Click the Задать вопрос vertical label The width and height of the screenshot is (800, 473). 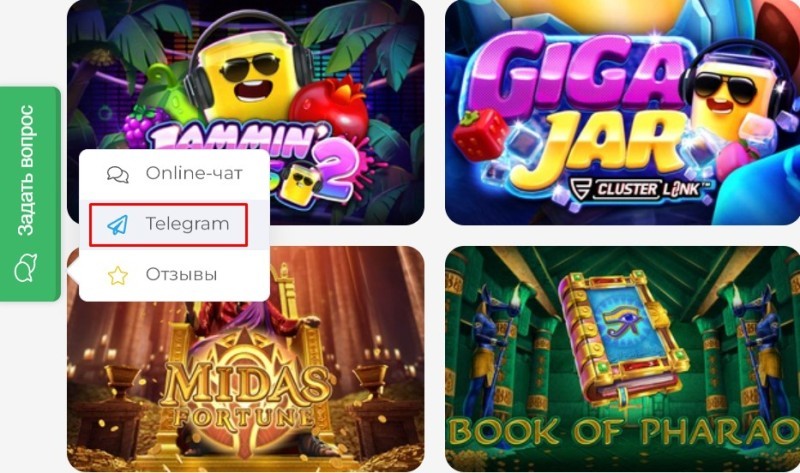26,170
